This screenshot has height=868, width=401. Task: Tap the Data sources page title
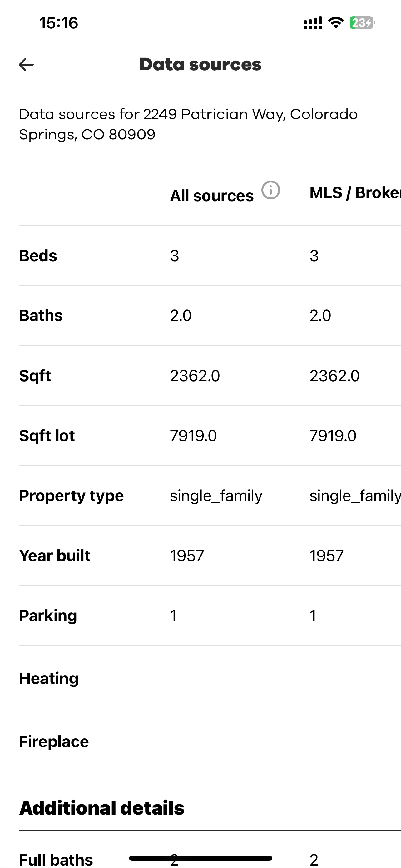pos(200,64)
